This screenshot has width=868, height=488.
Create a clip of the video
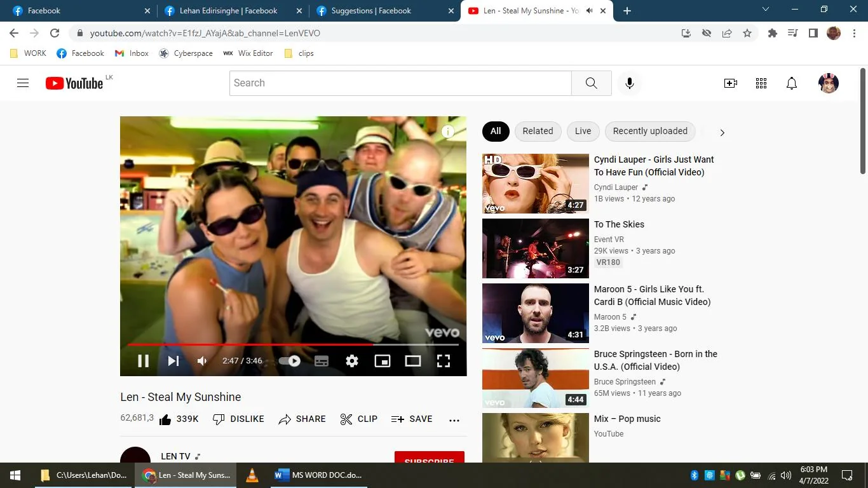coord(359,419)
